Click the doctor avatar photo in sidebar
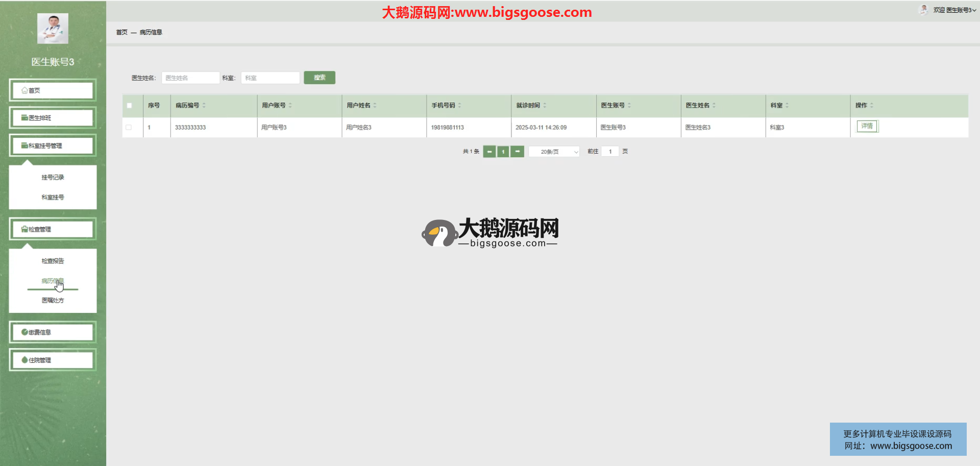 (53, 29)
